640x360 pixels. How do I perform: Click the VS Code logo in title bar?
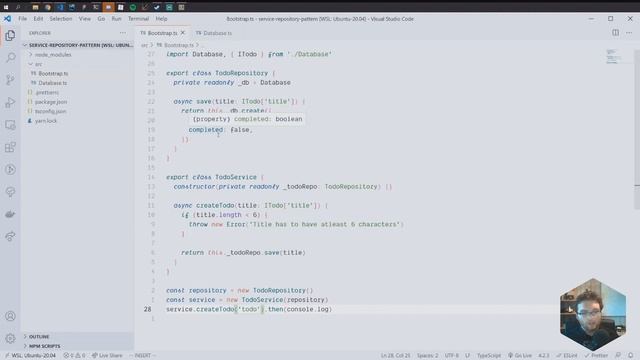click(7, 19)
